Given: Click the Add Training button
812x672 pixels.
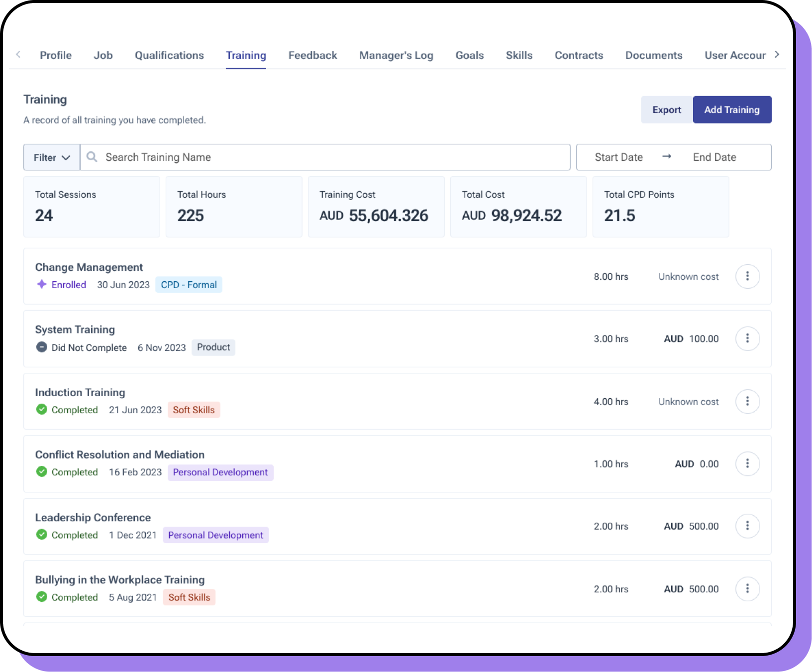Looking at the screenshot, I should pos(731,110).
